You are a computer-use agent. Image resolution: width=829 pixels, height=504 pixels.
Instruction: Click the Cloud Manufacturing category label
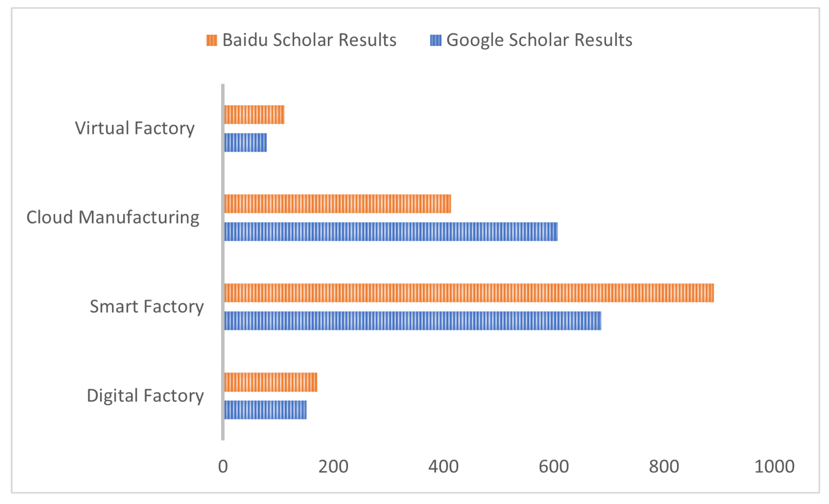coord(113,217)
